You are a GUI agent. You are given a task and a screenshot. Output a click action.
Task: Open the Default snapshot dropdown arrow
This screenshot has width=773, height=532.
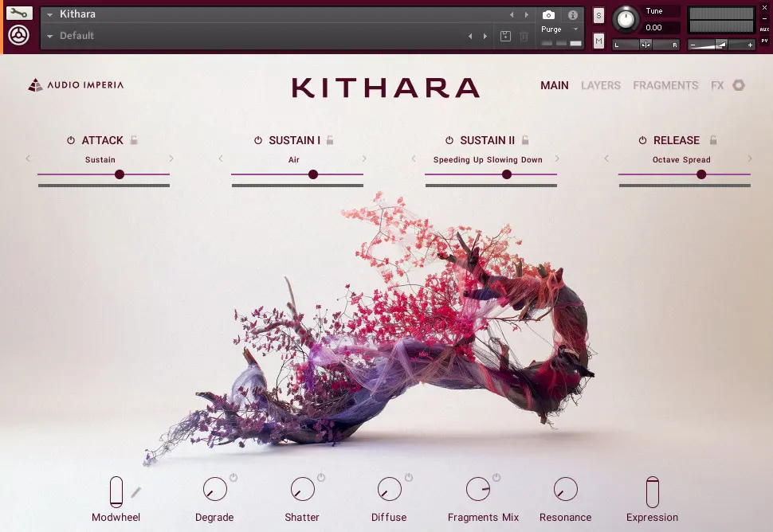tap(49, 36)
